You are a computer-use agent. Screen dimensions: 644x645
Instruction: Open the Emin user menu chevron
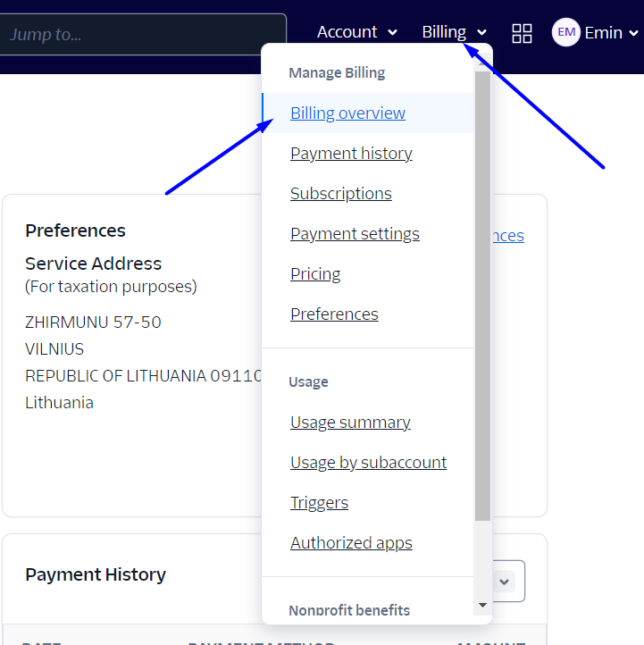coord(634,33)
